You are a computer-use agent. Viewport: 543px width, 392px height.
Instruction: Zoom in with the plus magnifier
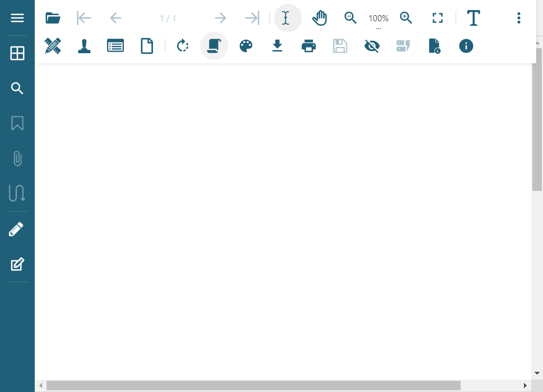pos(406,18)
